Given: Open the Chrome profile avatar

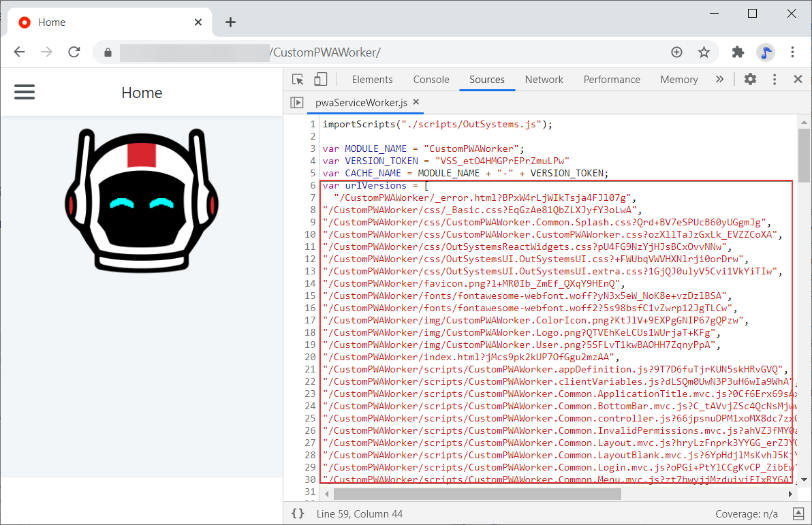Looking at the screenshot, I should (x=765, y=52).
